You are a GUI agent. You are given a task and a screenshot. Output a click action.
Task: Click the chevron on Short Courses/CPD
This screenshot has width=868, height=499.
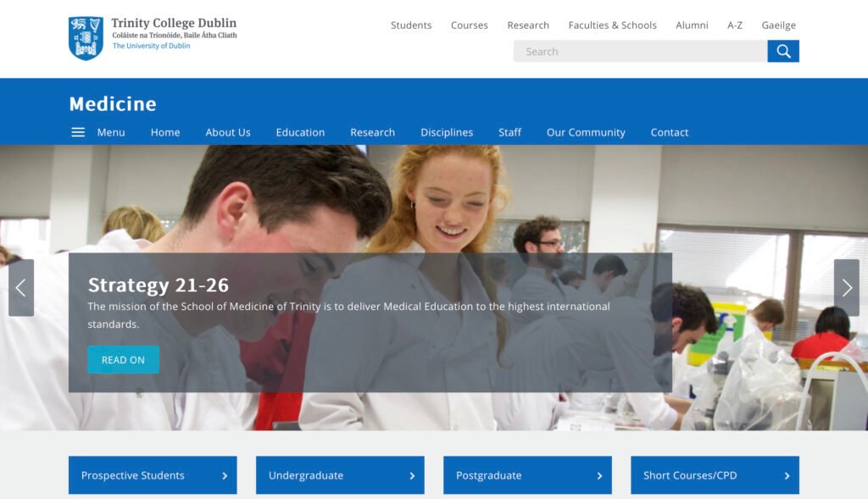[787, 475]
